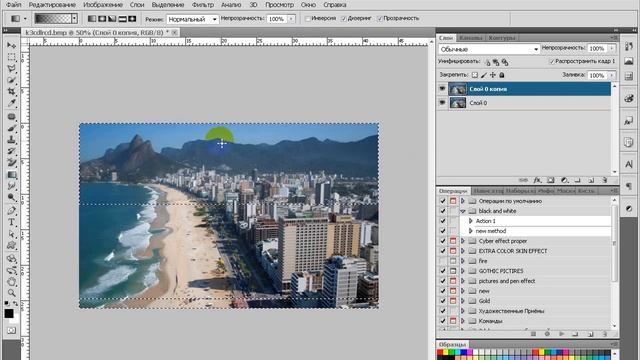Swap foreground and background colors
640x360 pixels.
coord(15,304)
